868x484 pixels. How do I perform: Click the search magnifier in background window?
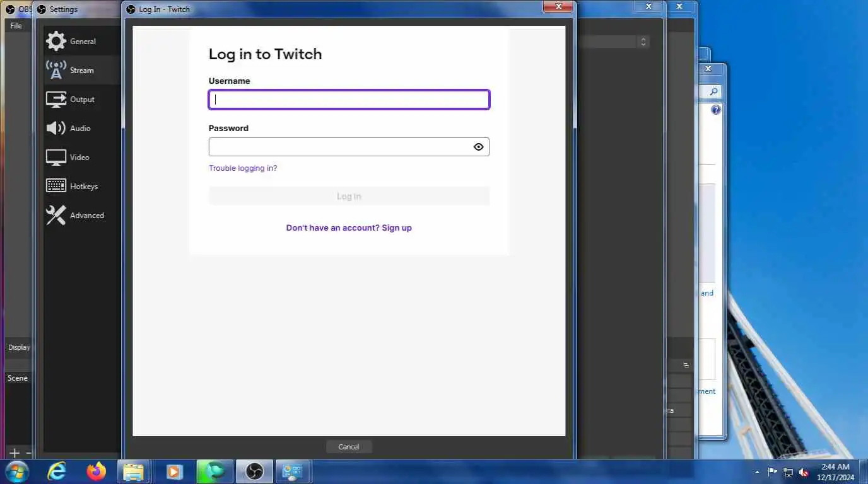(x=713, y=92)
